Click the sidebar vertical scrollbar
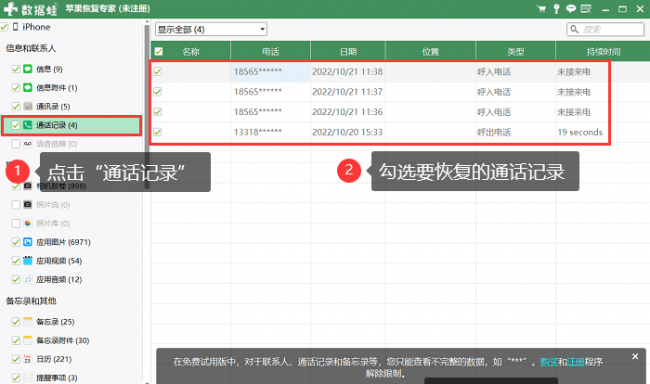Viewport: 650px width, 384px height. coord(147,106)
